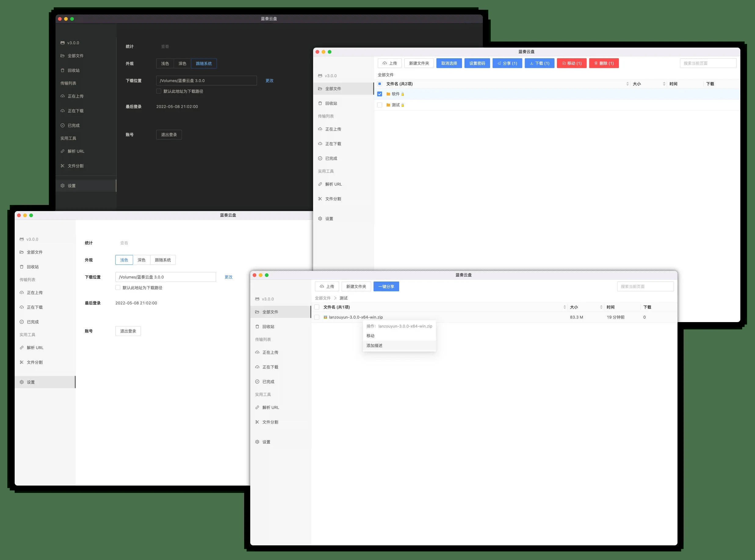
Task: Click the red move 移动 (1) button
Action: [572, 63]
